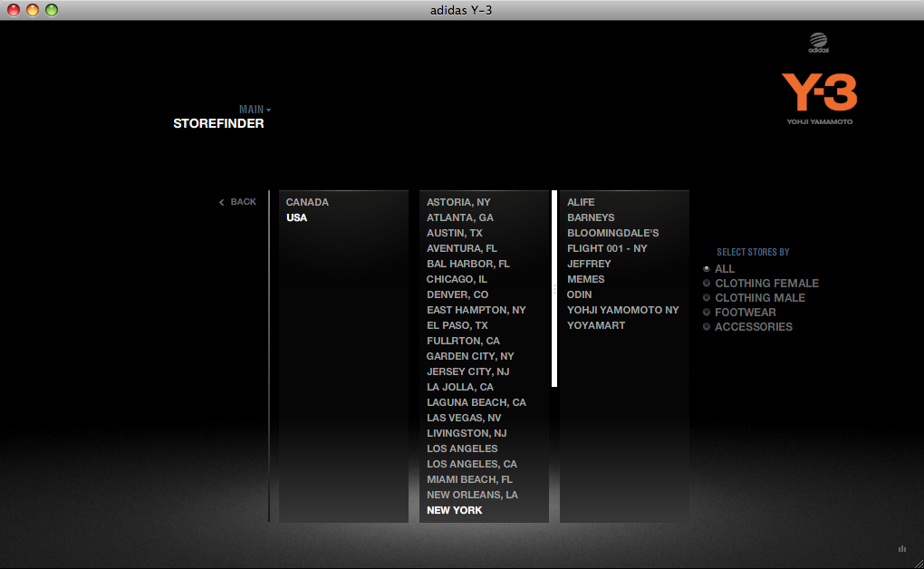Choose CANADA in the country list

tap(307, 202)
